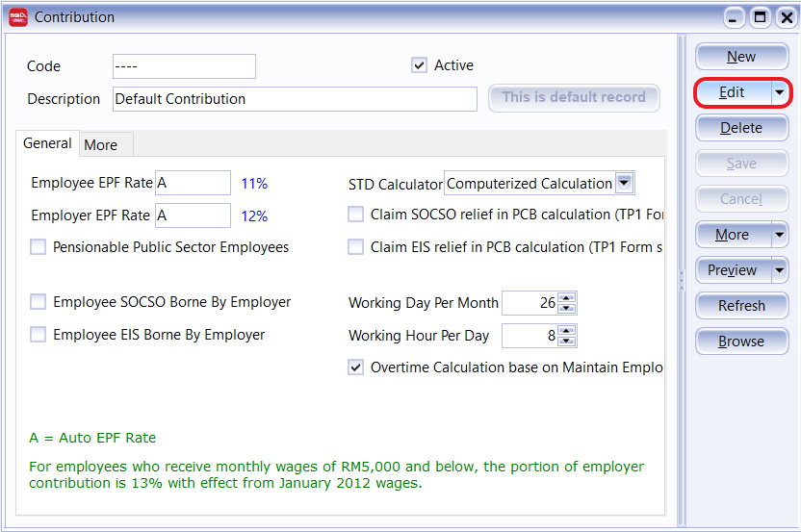This screenshot has width=801, height=532.
Task: Check Employee SOCSO Borne By Employer
Action: tap(39, 302)
